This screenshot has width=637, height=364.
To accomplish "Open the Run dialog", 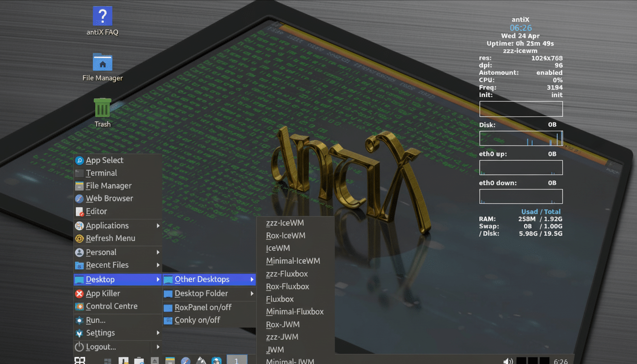I will (96, 320).
